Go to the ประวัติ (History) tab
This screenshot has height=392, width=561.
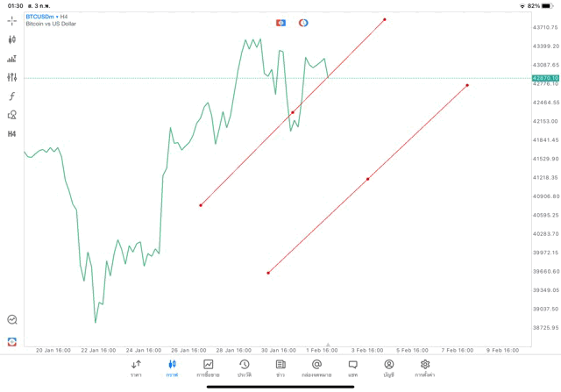(x=245, y=367)
